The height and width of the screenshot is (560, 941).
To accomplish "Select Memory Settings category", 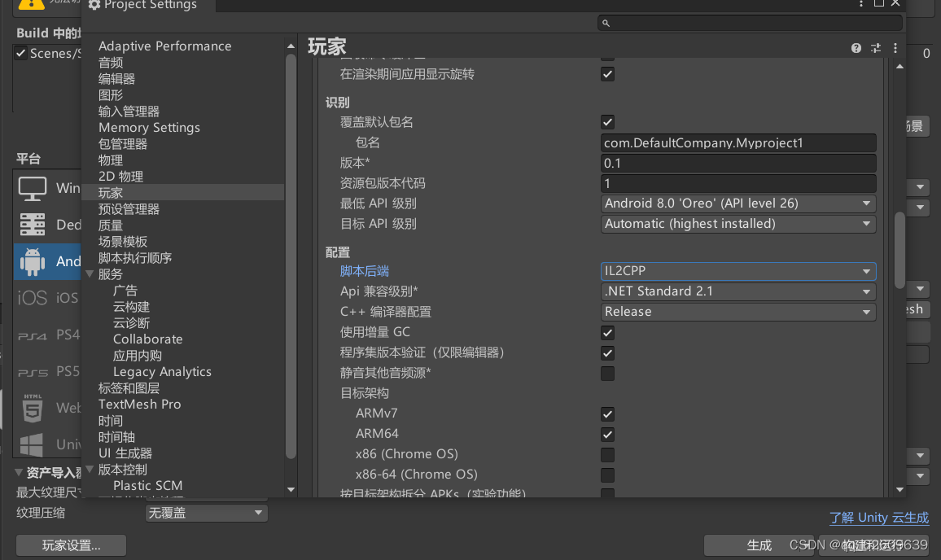I will pyautogui.click(x=149, y=128).
